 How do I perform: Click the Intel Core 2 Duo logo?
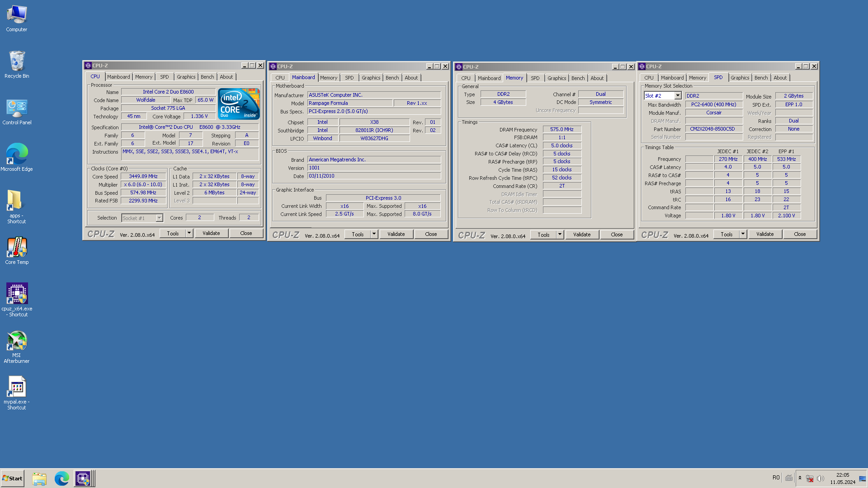pyautogui.click(x=239, y=104)
